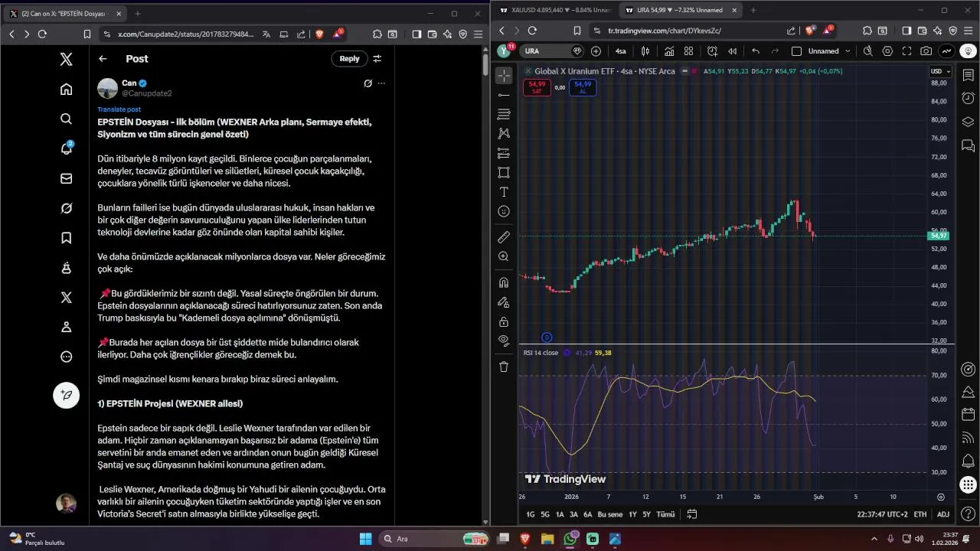Select the Tümü date range
The width and height of the screenshot is (980, 551).
pyautogui.click(x=665, y=514)
